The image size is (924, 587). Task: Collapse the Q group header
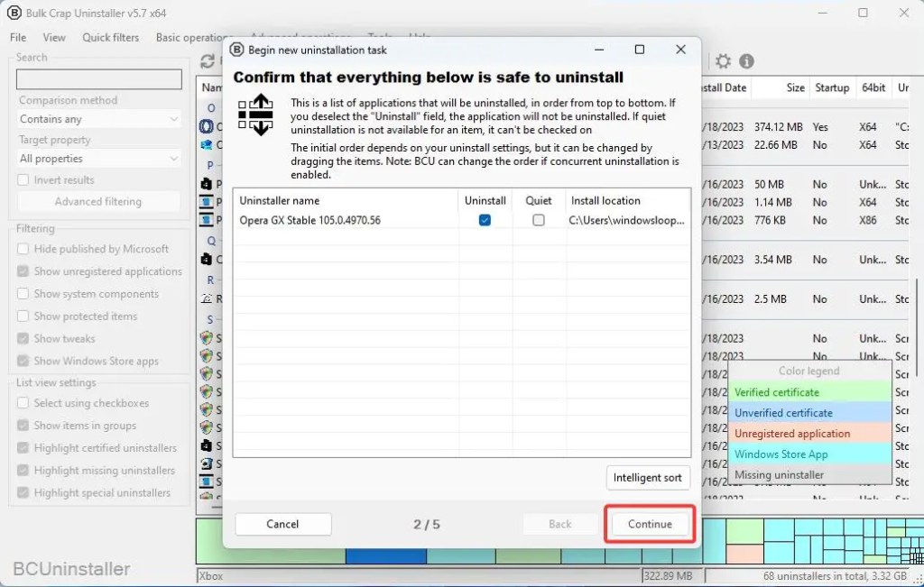click(x=211, y=241)
